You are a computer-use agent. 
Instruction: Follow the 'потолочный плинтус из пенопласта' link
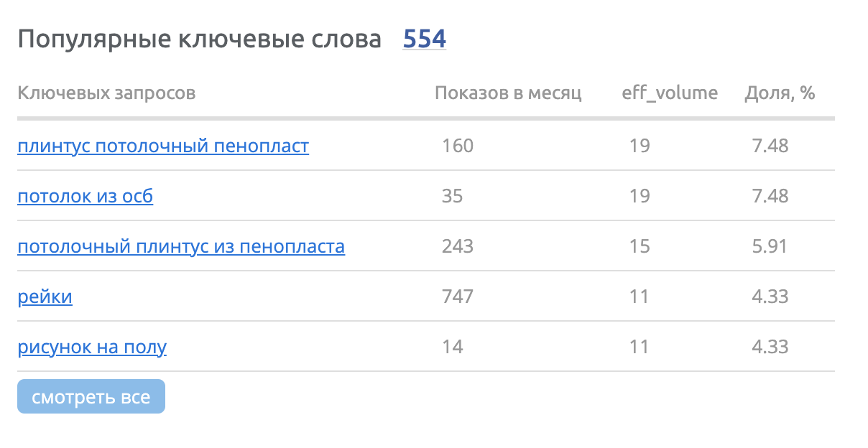(181, 247)
